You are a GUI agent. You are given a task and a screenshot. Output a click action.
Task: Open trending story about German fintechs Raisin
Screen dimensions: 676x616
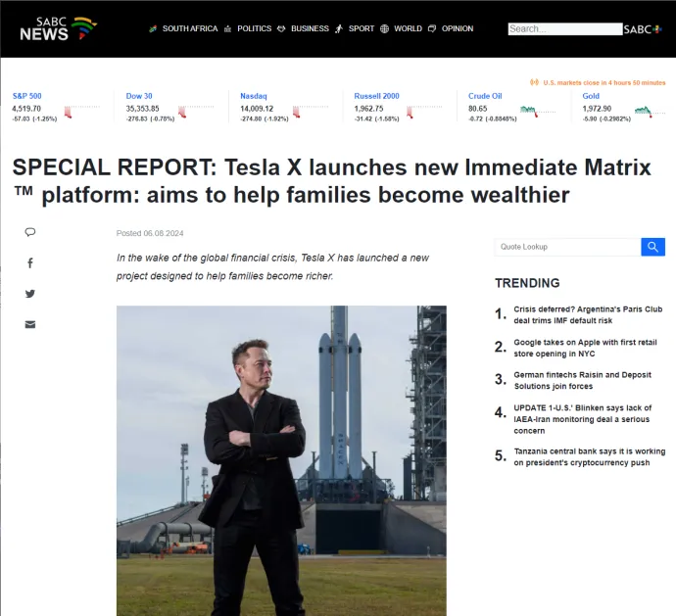coord(582,381)
